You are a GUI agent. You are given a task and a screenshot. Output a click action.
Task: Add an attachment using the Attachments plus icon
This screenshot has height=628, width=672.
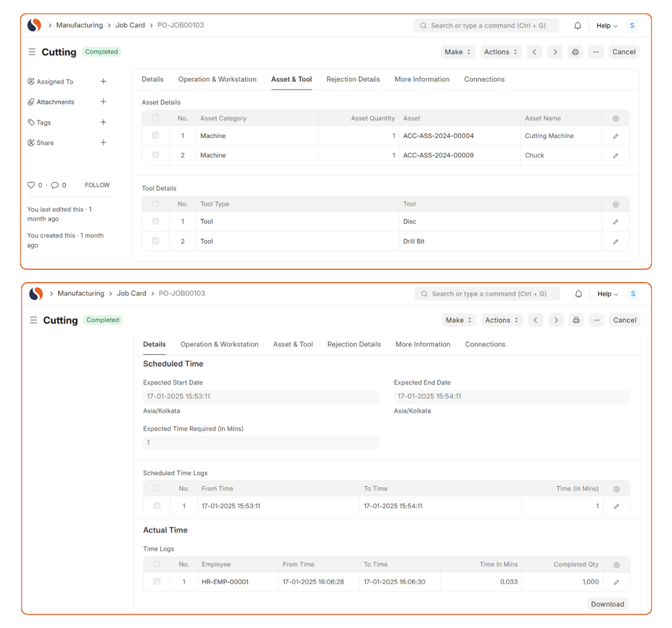[x=103, y=102]
